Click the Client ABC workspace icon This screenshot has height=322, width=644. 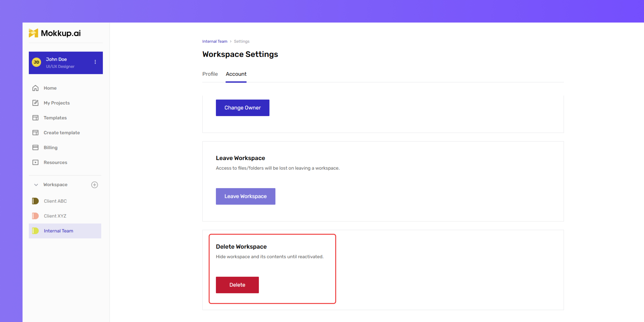pos(35,201)
